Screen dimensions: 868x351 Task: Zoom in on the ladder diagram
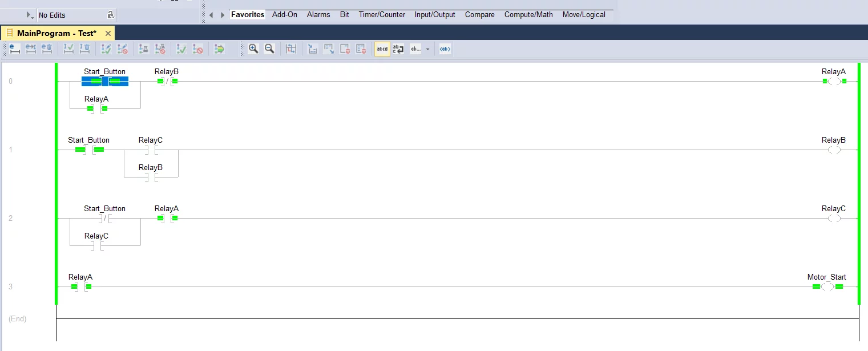click(253, 49)
